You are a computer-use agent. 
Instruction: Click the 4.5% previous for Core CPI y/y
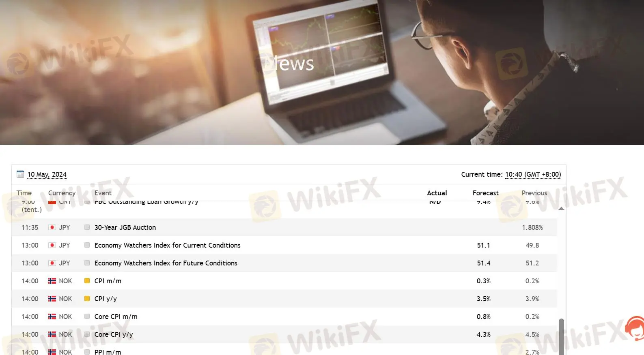coord(532,334)
